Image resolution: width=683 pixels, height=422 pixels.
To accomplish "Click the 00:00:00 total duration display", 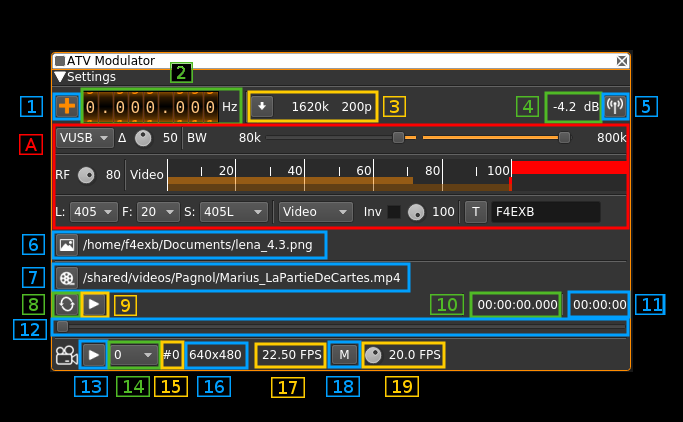I will tap(600, 305).
